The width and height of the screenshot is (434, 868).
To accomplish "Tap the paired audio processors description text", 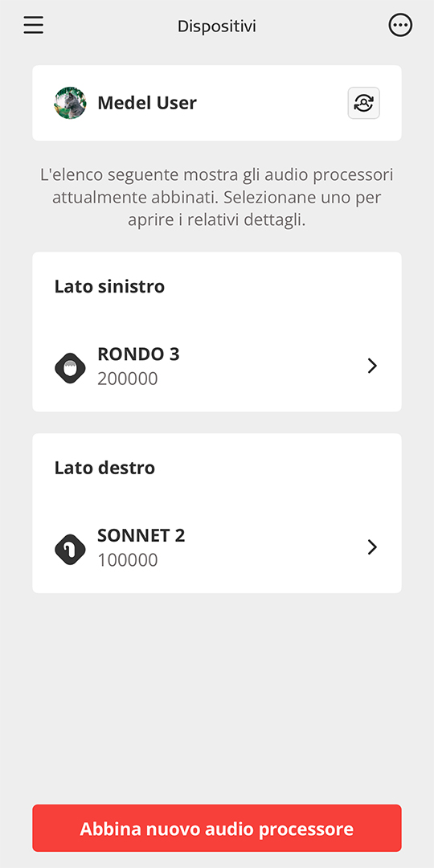I will click(x=217, y=197).
